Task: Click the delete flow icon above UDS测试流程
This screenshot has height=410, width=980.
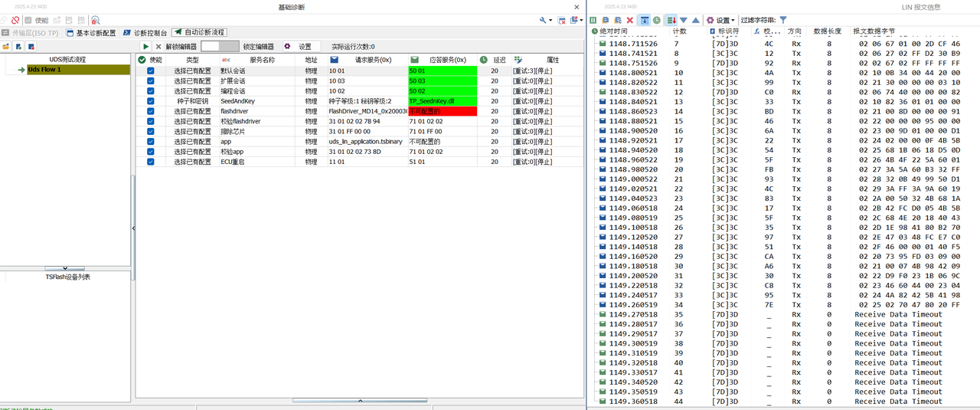Action: [31, 47]
